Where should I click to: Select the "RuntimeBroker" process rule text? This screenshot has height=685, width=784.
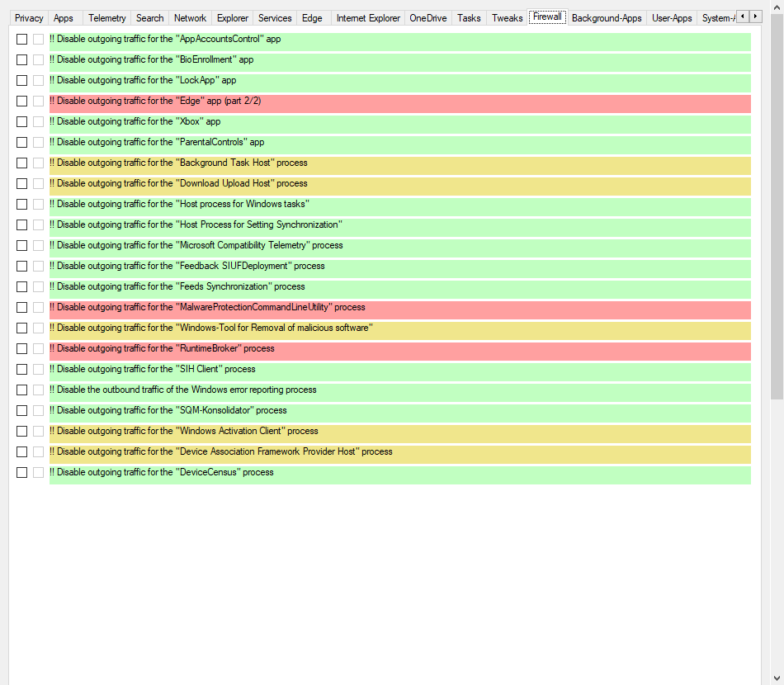[162, 348]
